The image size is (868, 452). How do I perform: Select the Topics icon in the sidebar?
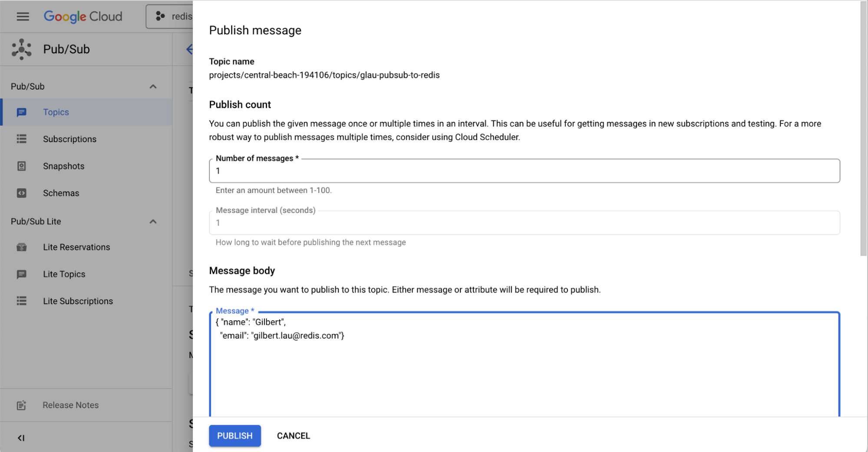click(21, 112)
